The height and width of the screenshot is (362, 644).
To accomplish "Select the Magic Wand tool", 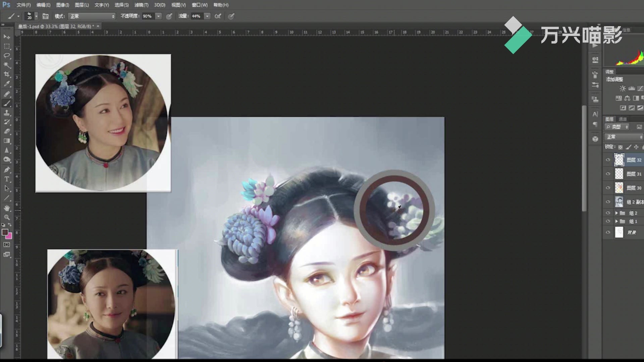I will (7, 65).
